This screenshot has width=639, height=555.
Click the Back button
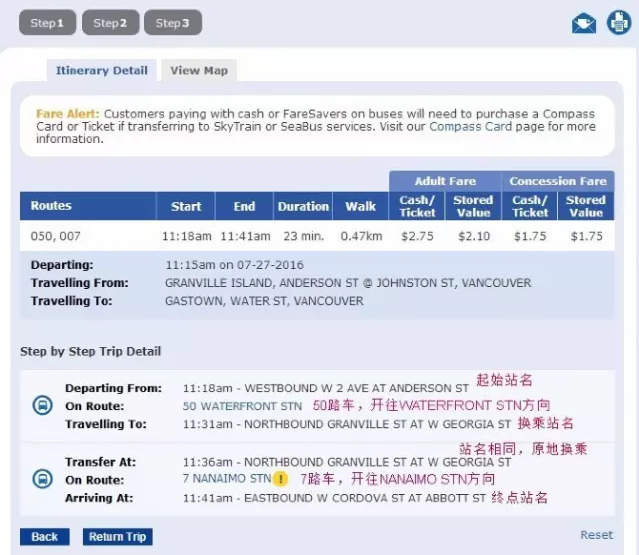pos(45,537)
